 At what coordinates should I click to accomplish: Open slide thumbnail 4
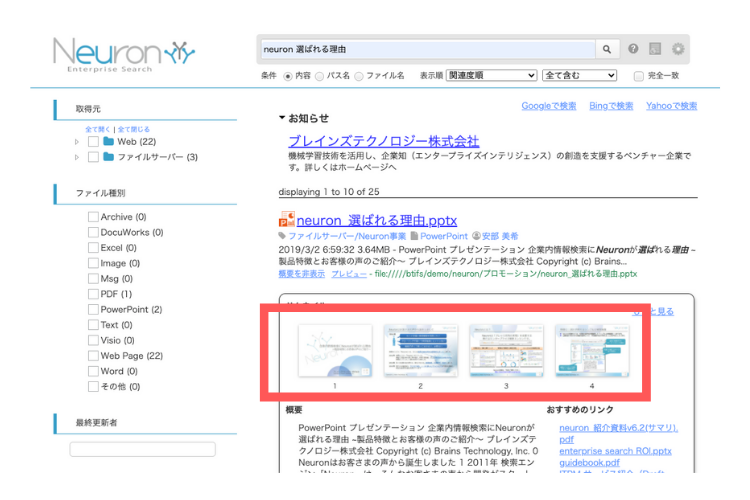[592, 351]
